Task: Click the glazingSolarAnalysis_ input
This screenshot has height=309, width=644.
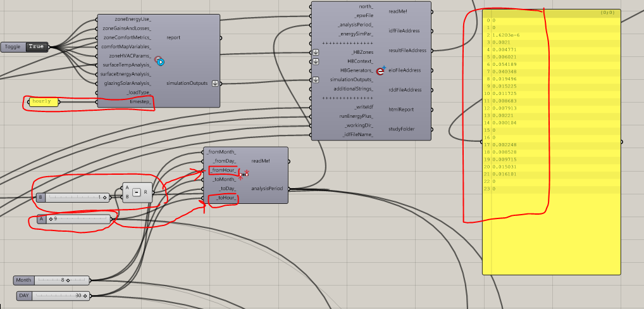Action: 127,84
